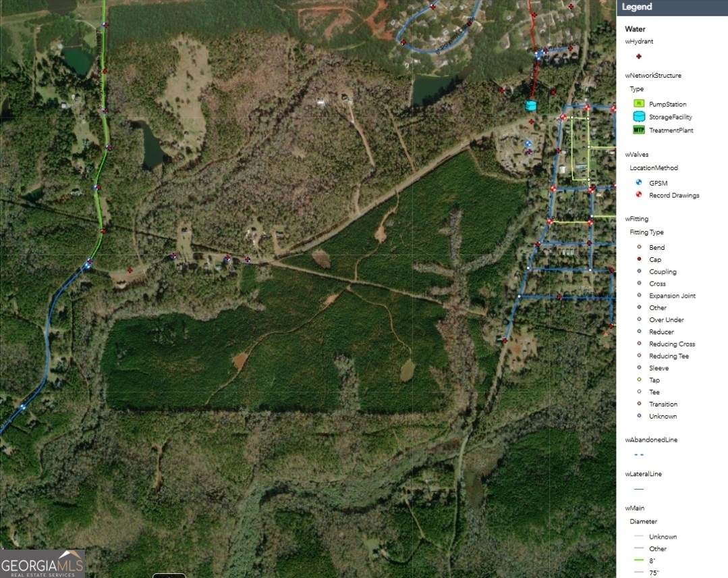The image size is (728, 578).
Task: Click the StorageFacility cylinder icon in legend
Action: tap(638, 117)
